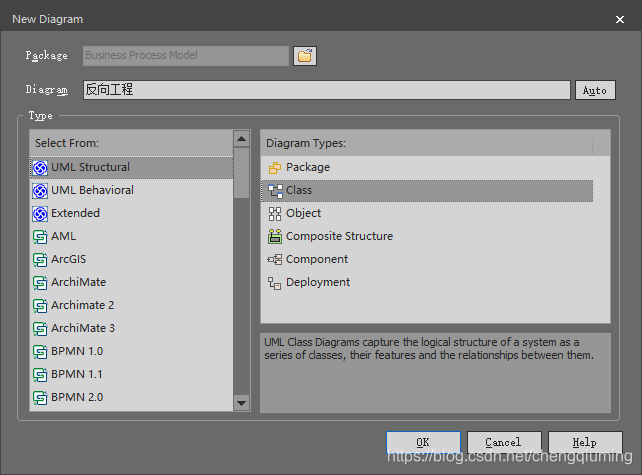The width and height of the screenshot is (642, 475).
Task: Click the Archimate 2 technology icon
Action: (x=40, y=305)
